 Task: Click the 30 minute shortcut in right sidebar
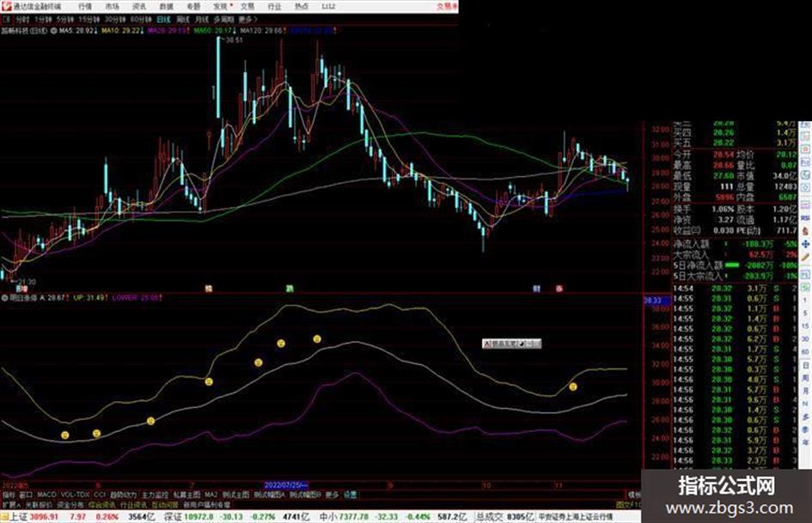(x=805, y=339)
